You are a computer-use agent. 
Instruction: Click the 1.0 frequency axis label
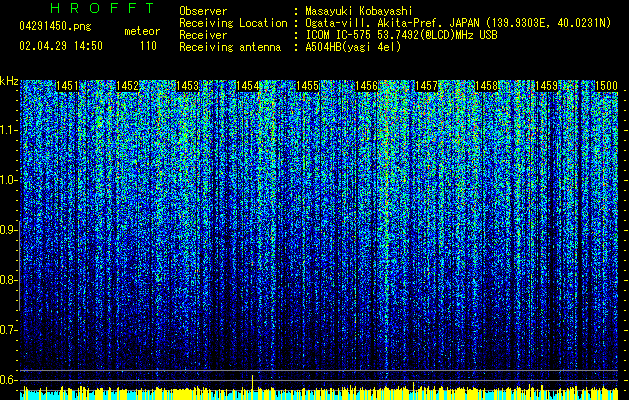[x=9, y=181]
